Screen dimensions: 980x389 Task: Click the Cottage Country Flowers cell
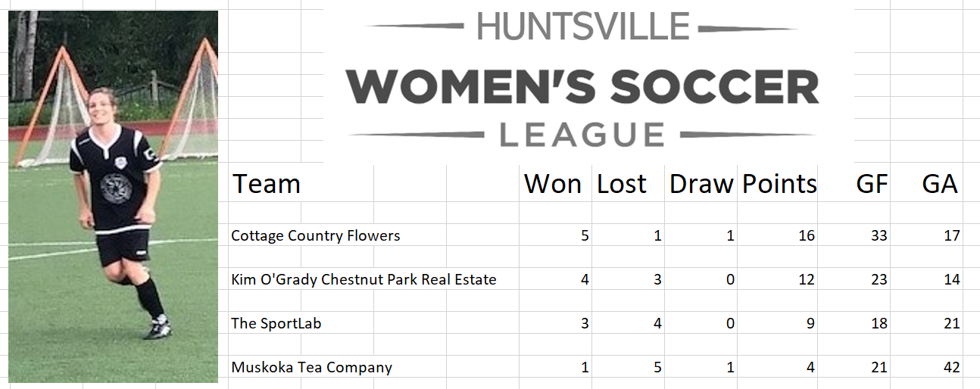point(315,235)
